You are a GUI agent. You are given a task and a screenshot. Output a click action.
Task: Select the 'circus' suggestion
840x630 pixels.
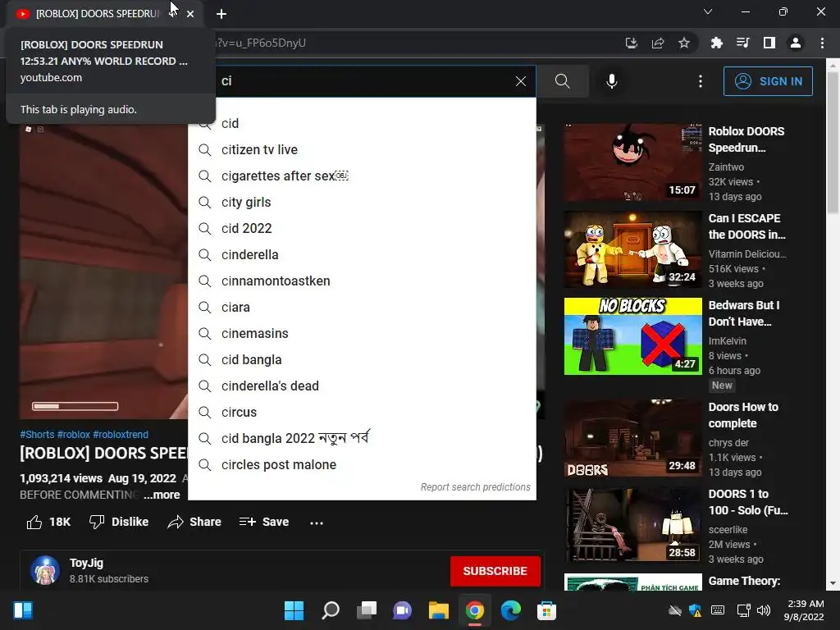(362, 412)
